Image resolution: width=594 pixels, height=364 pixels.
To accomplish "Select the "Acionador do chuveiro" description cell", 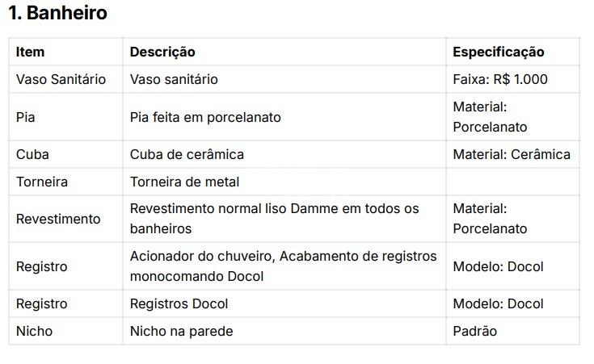I will 283,266.
